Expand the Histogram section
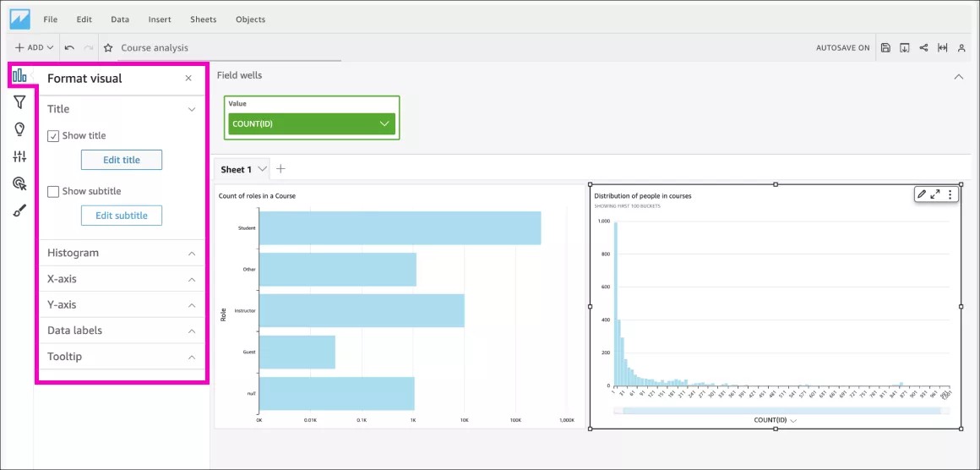This screenshot has width=980, height=470. tap(121, 253)
